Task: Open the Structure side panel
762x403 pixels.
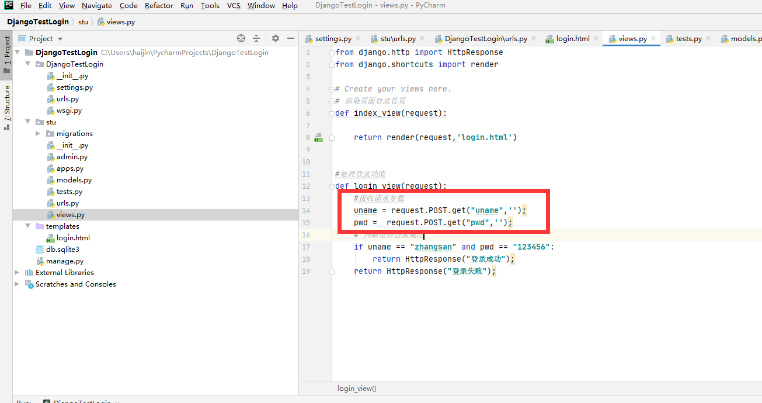Action: pyautogui.click(x=6, y=98)
